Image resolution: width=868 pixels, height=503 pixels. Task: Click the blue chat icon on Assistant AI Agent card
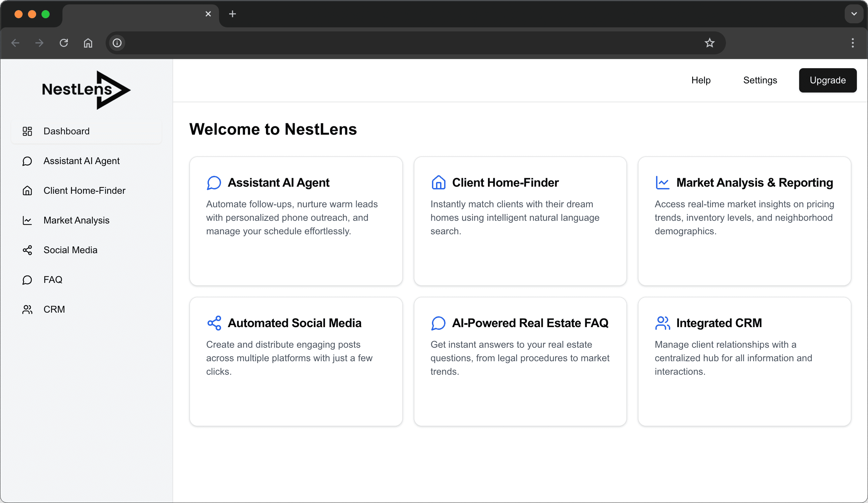click(x=214, y=183)
